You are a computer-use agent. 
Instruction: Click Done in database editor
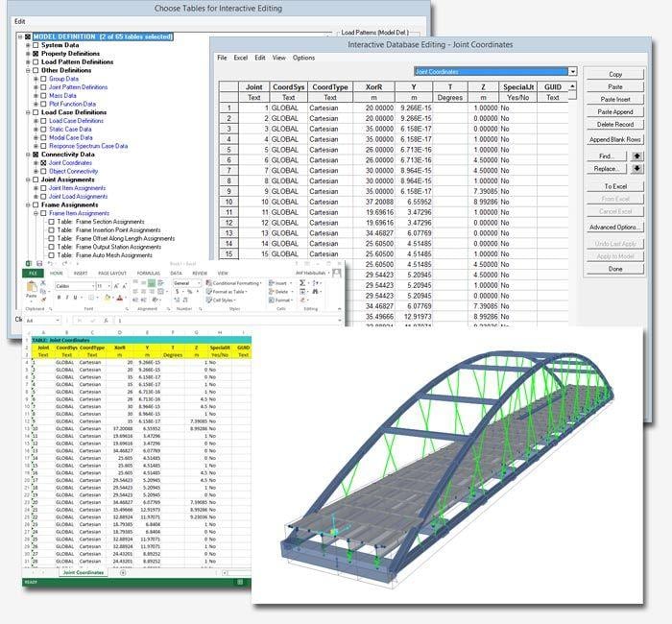click(x=615, y=269)
